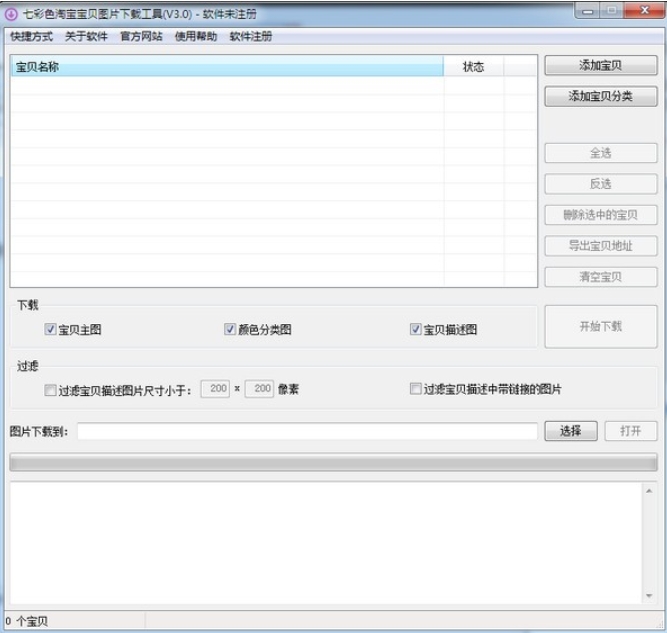This screenshot has width=667, height=633.
Task: Maximize the window
Action: (x=612, y=10)
